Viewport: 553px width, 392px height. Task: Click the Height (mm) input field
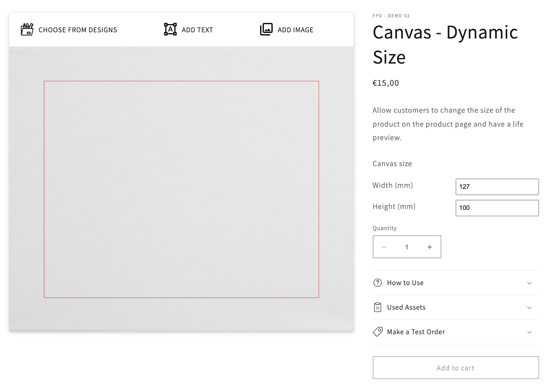[x=497, y=208]
